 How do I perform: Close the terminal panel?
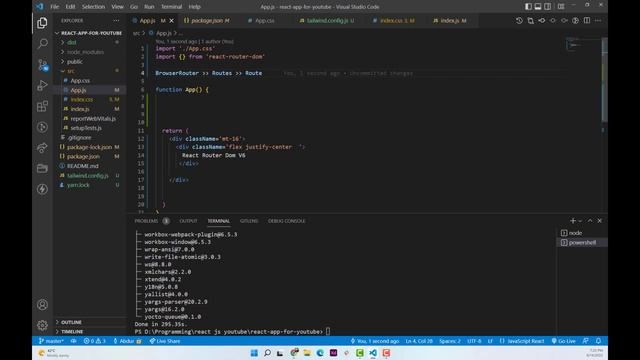(600, 221)
